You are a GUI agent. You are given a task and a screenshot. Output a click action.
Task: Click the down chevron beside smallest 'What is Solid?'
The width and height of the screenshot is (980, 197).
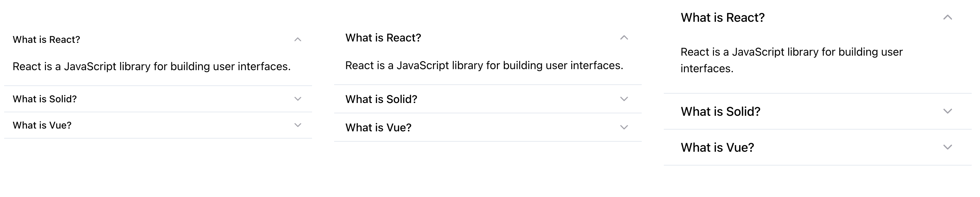click(298, 99)
